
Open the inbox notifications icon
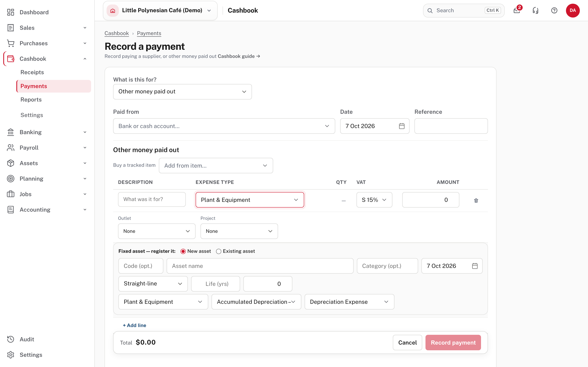pos(517,10)
